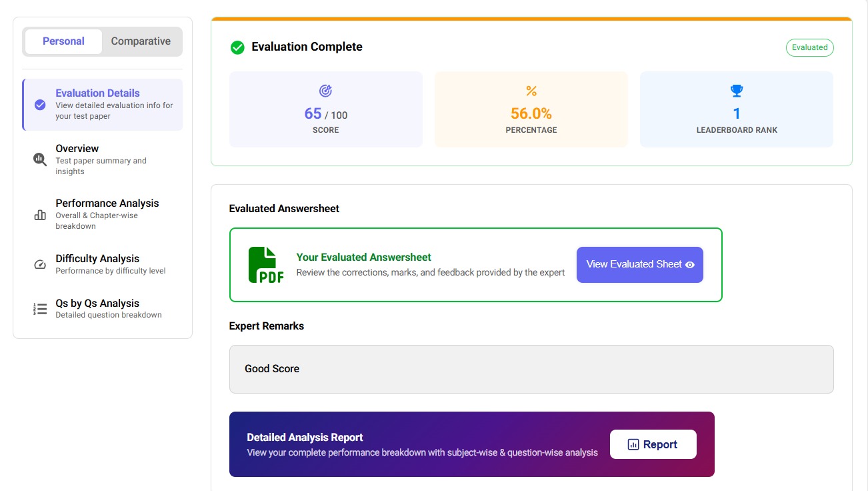Click the Expert Remarks heading
Viewport: 868px width, 491px height.
(267, 326)
